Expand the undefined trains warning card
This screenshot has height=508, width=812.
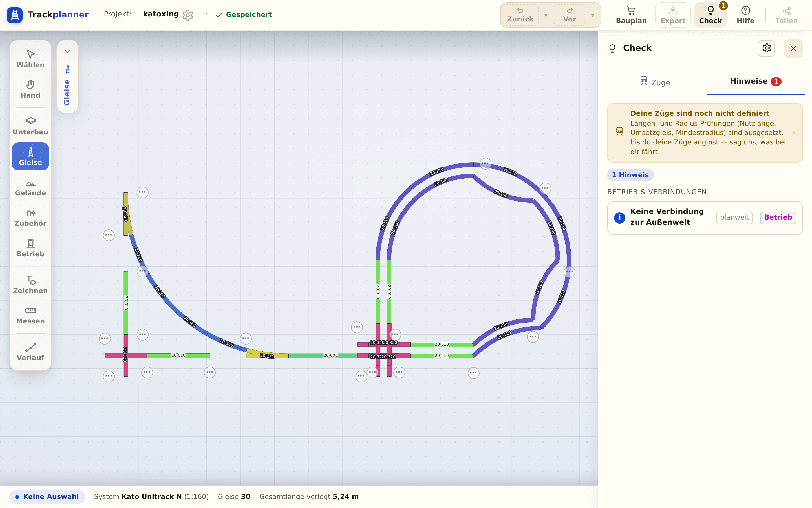click(x=705, y=133)
